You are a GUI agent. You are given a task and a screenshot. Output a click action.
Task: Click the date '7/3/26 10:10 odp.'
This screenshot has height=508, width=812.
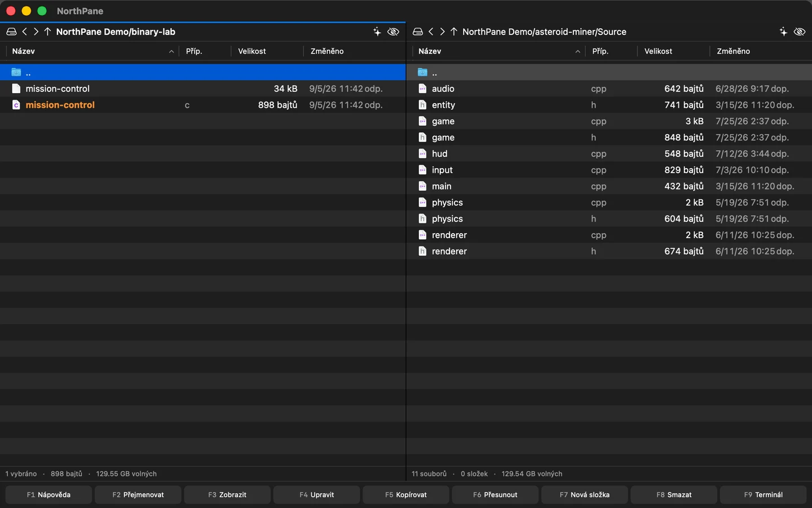pos(752,170)
